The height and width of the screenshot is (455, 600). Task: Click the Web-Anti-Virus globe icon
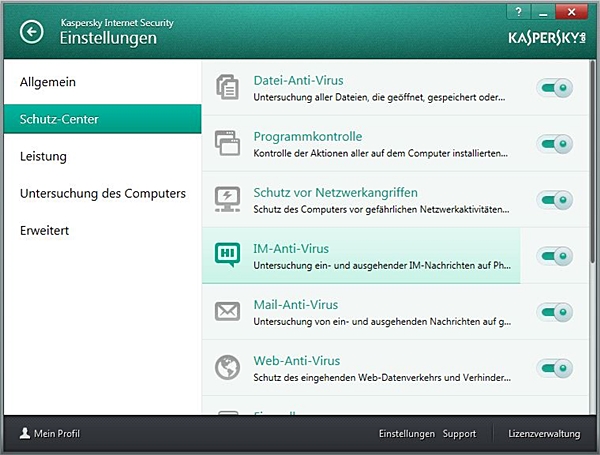(x=227, y=367)
